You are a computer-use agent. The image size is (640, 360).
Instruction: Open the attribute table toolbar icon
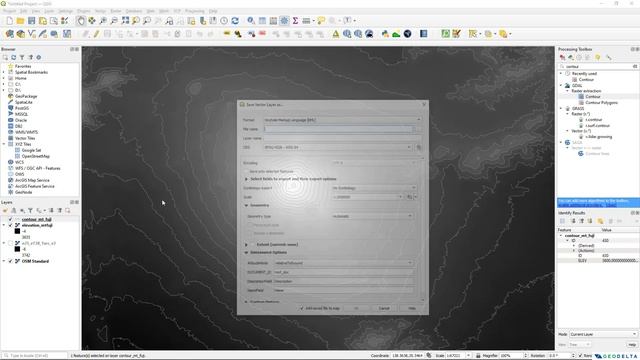[262, 21]
